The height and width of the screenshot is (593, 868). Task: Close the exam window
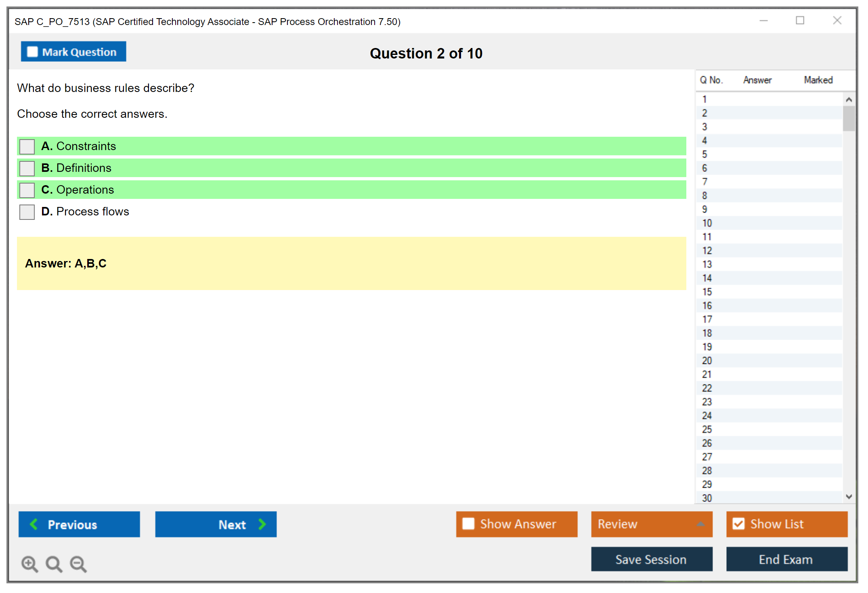[837, 21]
